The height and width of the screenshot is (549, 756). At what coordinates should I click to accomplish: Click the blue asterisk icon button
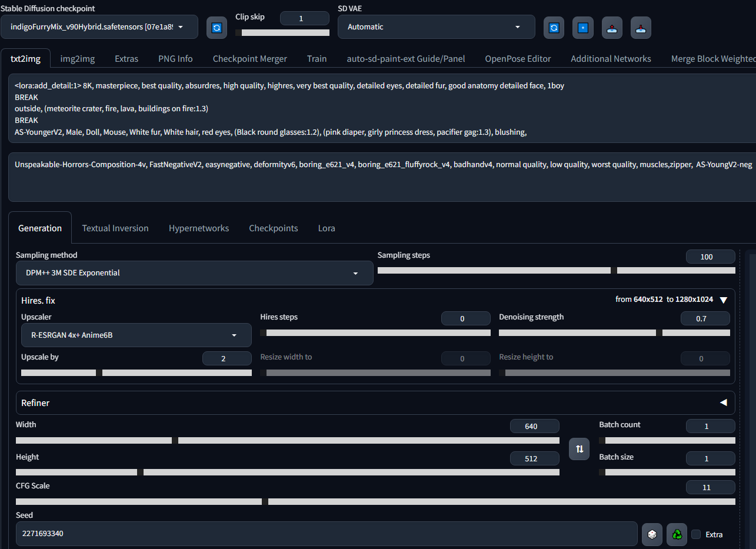[x=582, y=28]
